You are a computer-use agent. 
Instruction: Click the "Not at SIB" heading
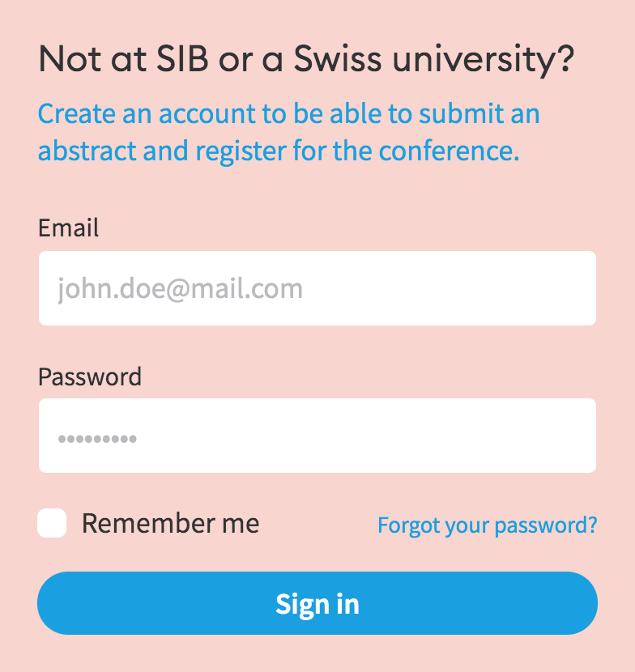click(113, 58)
